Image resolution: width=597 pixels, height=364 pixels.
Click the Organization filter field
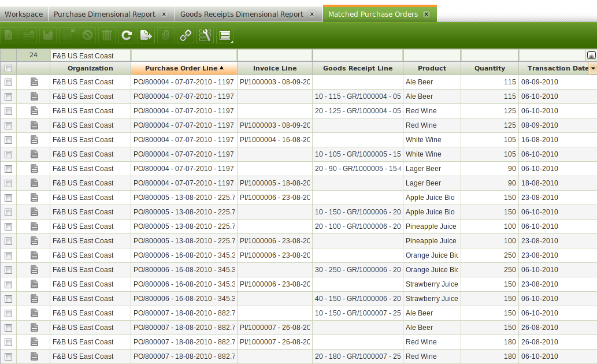[x=90, y=55]
